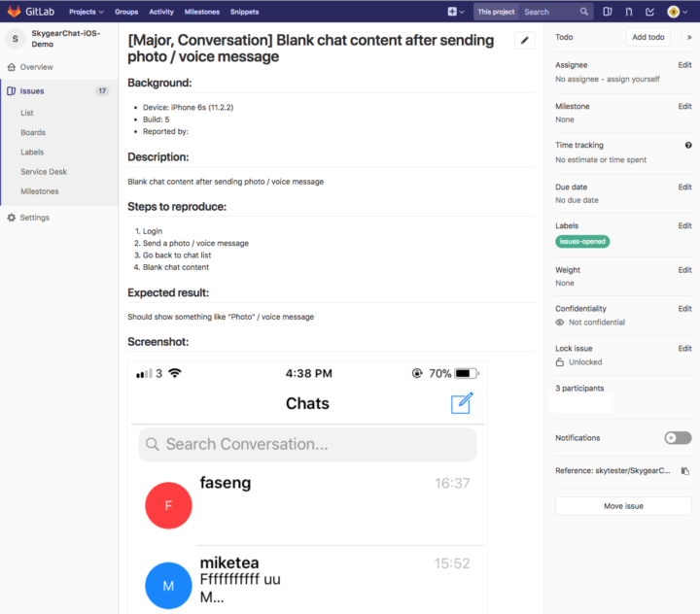Click the Settings gear icon

(12, 218)
